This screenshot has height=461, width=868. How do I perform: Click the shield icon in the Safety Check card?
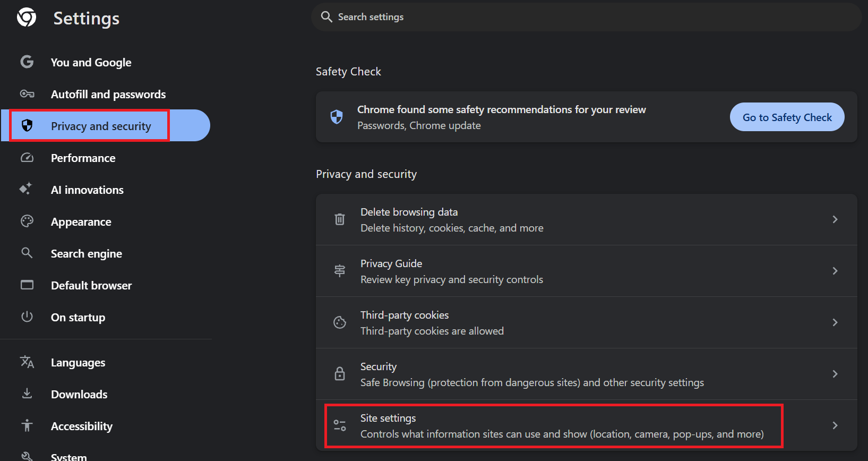click(337, 117)
